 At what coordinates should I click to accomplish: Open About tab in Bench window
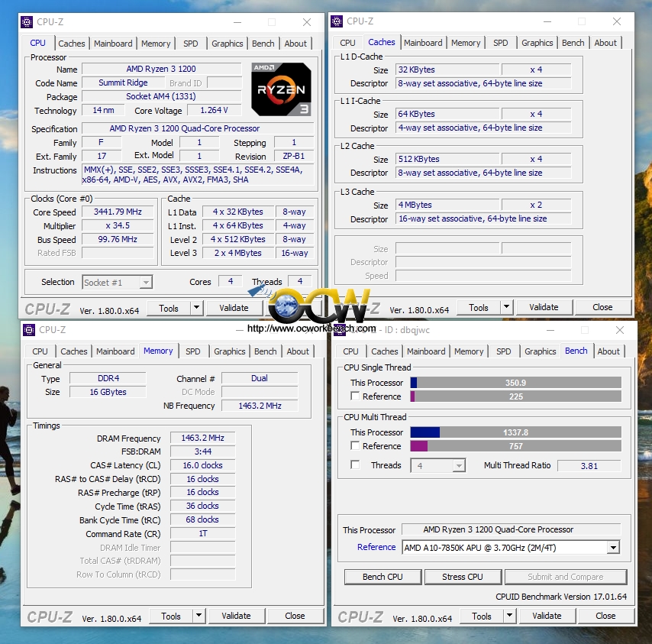[608, 351]
